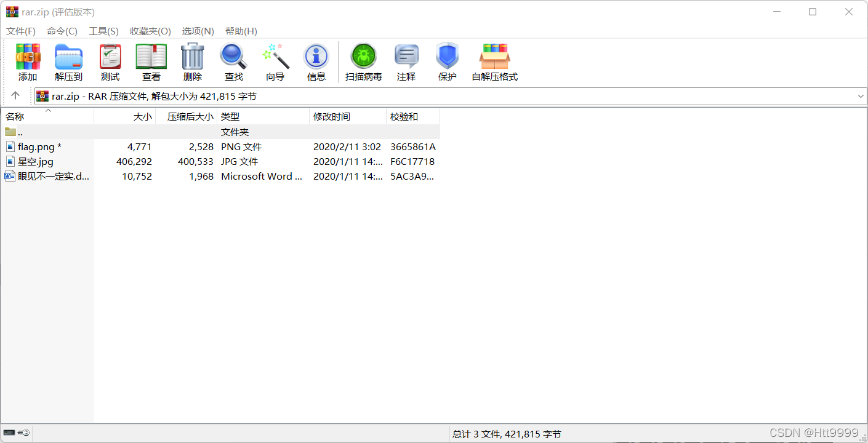Click the archive path address field
Screen dimensions: 868x443
(x=451, y=96)
